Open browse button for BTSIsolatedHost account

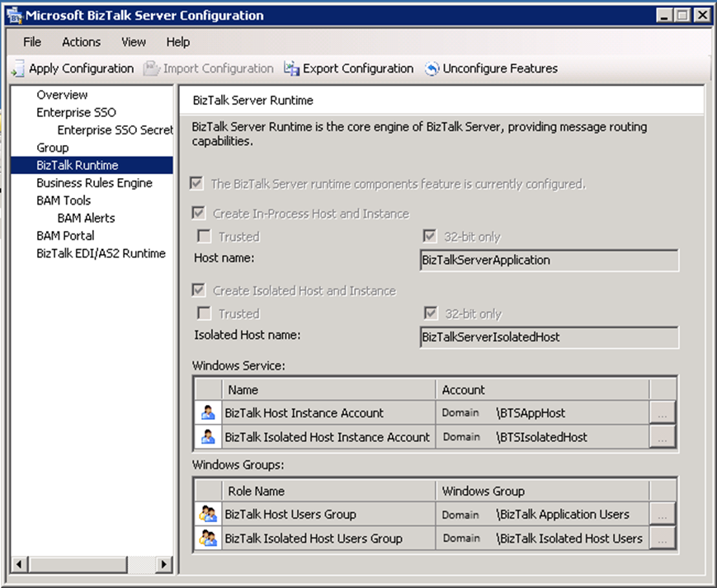point(663,437)
